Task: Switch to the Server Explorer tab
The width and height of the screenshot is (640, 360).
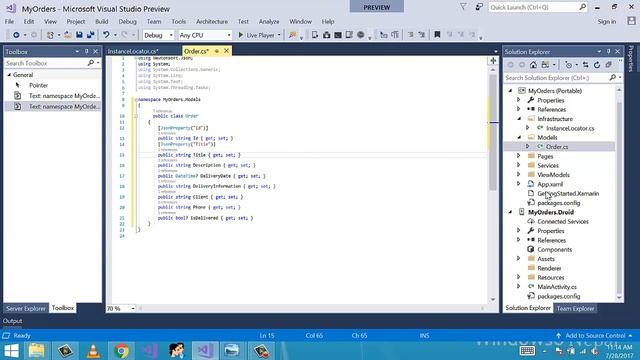Action: click(x=26, y=308)
